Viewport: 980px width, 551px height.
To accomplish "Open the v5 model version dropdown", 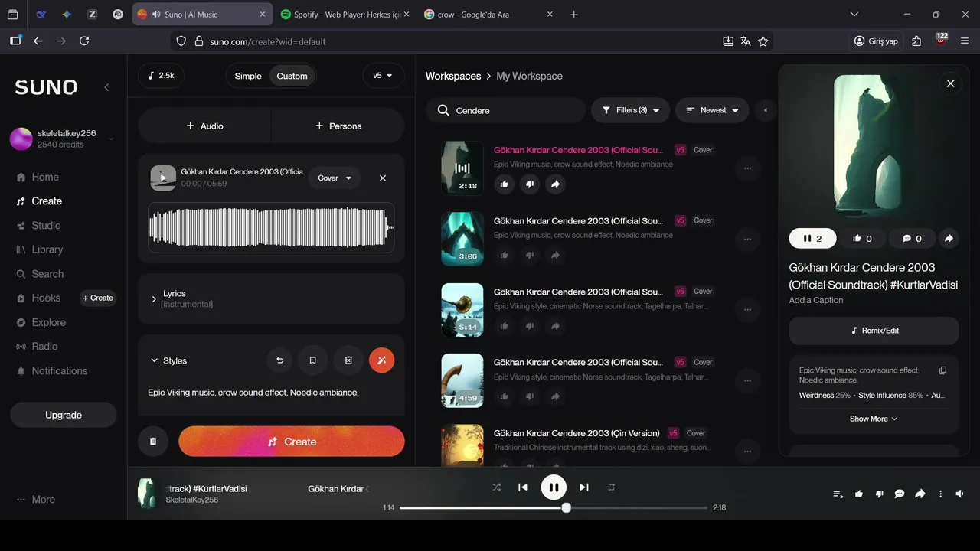I will pos(383,76).
